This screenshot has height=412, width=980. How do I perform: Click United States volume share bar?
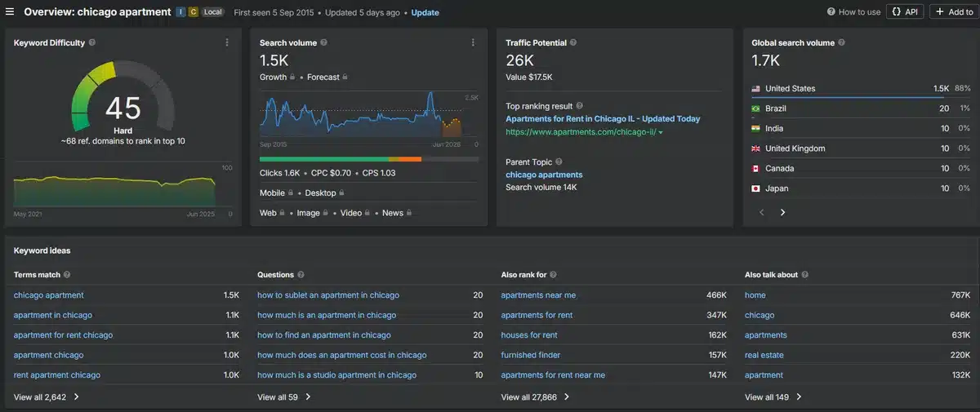click(x=860, y=98)
